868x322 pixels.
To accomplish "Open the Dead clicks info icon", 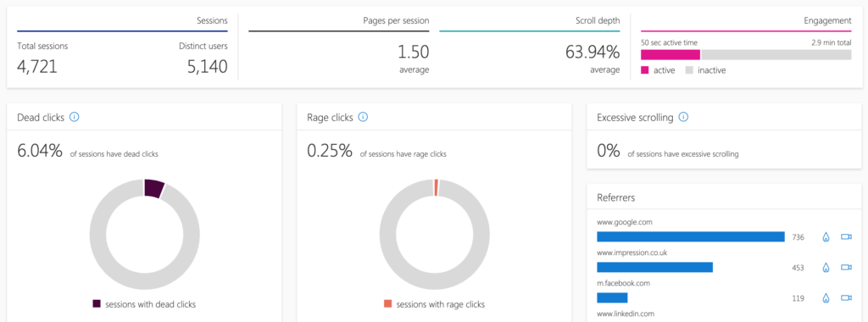I will 75,117.
